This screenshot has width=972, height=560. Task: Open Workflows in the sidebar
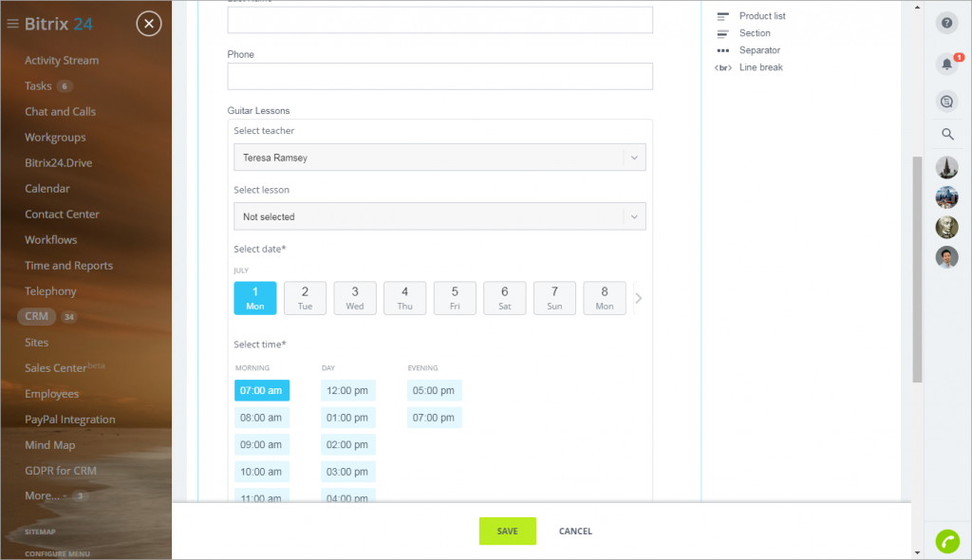tap(51, 240)
